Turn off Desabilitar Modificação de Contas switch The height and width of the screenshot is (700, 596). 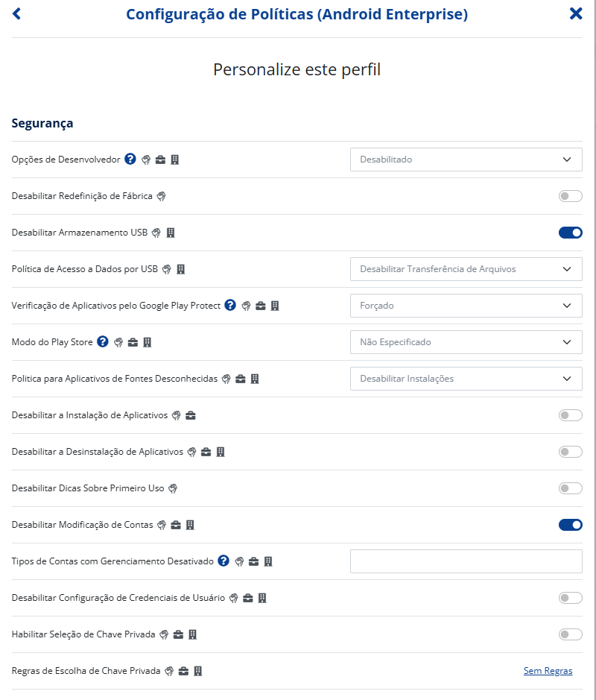pyautogui.click(x=570, y=525)
